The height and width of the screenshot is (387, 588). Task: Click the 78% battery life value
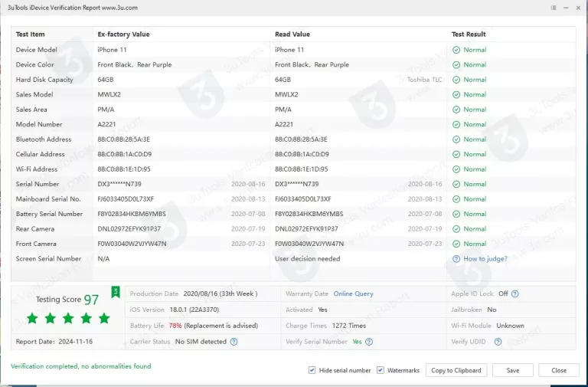175,326
